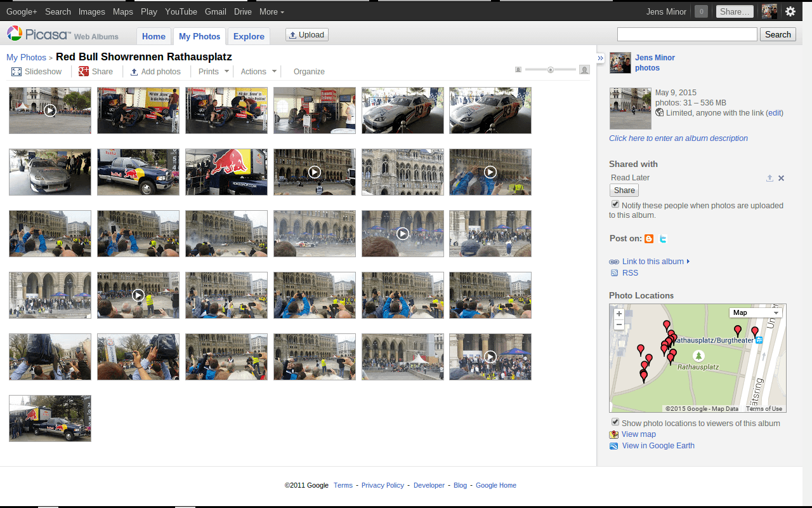This screenshot has height=508, width=812.
Task: Open settings gear in top bar
Action: click(790, 11)
